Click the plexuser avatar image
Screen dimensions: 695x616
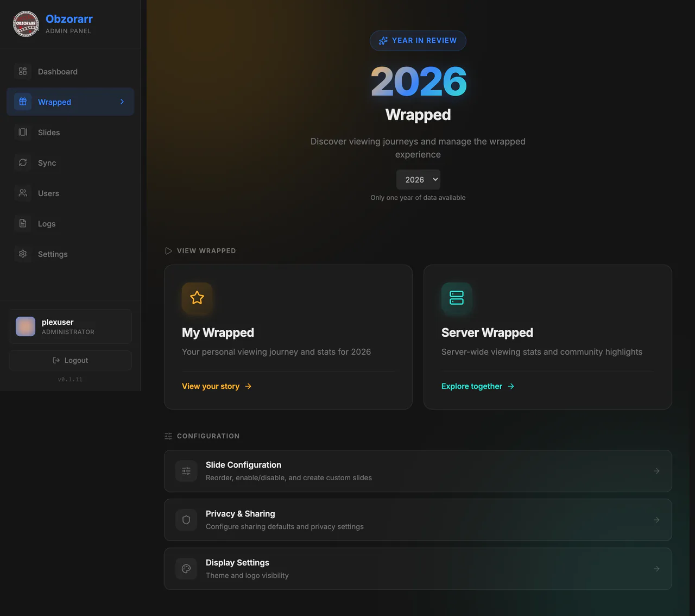point(26,326)
